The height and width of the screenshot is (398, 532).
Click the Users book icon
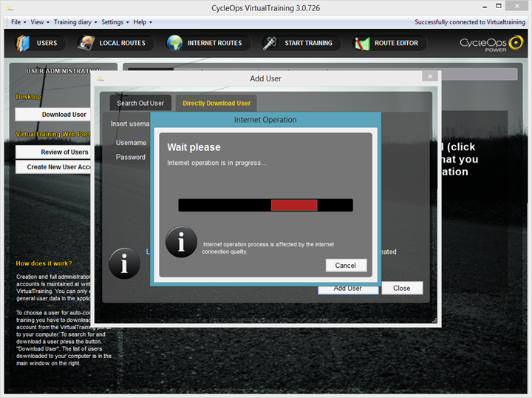click(x=23, y=43)
